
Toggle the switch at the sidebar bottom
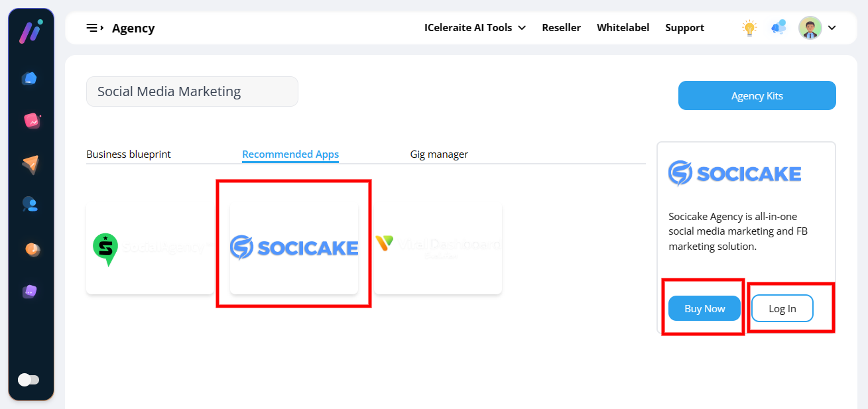tap(29, 380)
